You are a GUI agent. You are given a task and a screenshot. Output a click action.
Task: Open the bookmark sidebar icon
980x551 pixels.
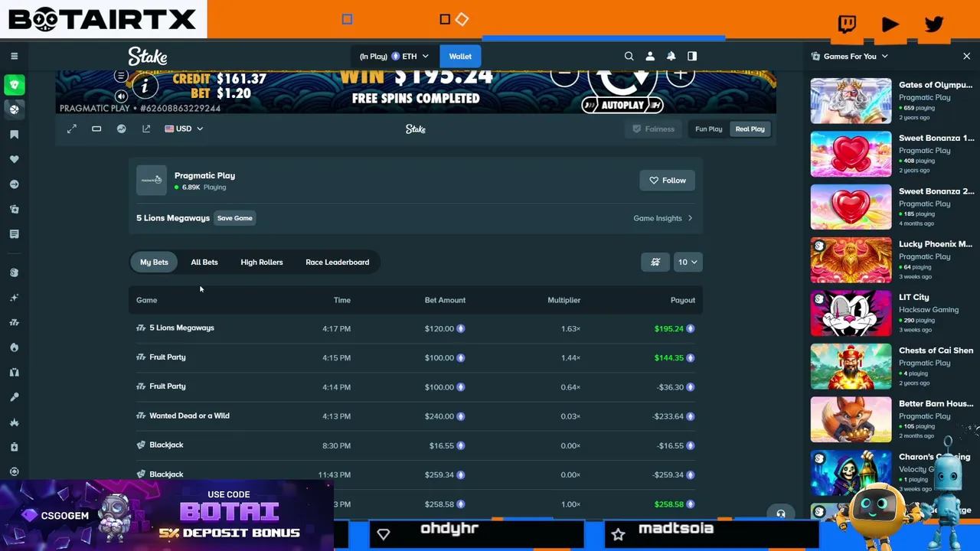(14, 134)
